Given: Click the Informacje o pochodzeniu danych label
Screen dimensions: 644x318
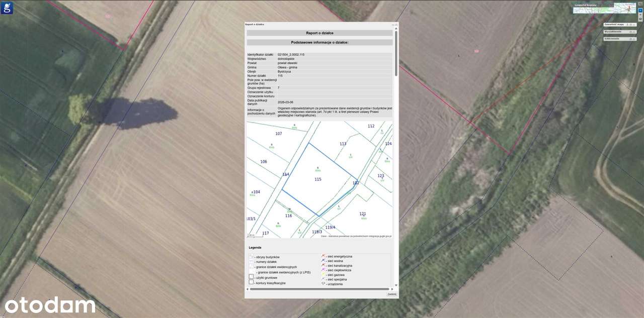Looking at the screenshot, I should click(260, 112).
